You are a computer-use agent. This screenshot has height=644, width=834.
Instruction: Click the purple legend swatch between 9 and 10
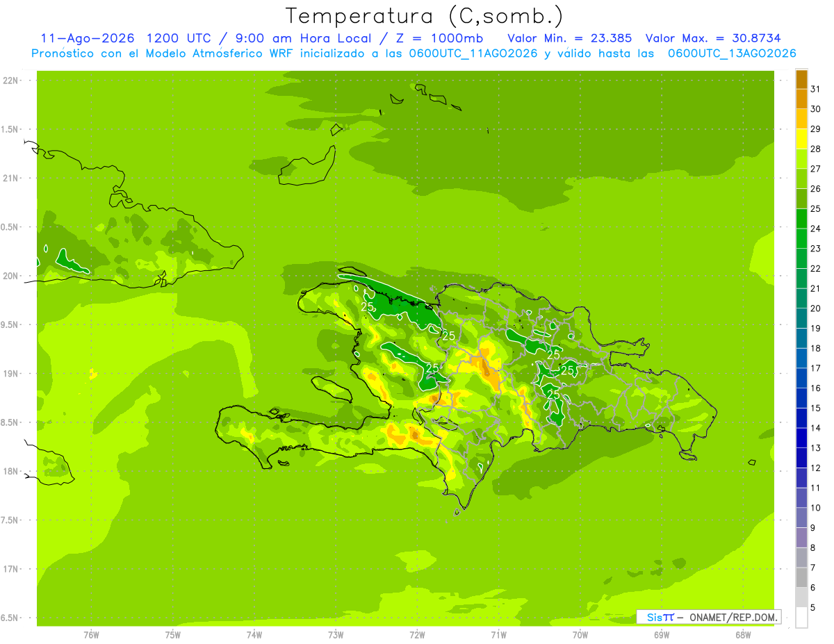click(x=801, y=518)
